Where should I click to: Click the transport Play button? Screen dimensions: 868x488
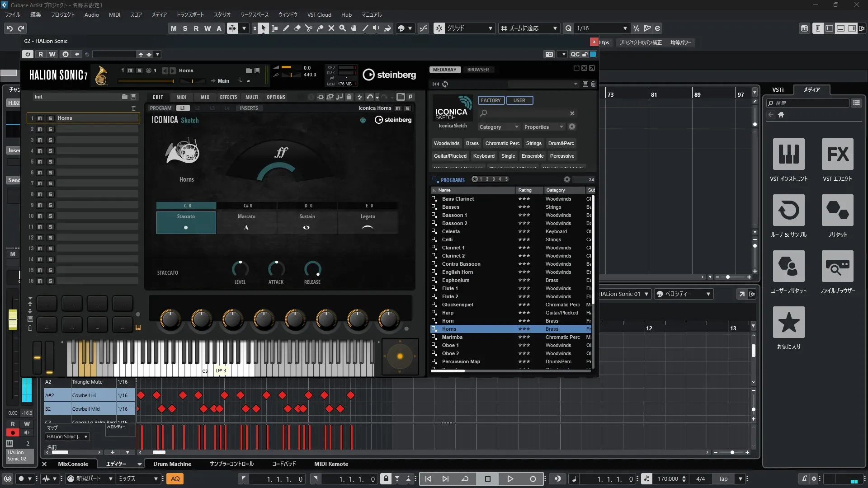(x=510, y=479)
